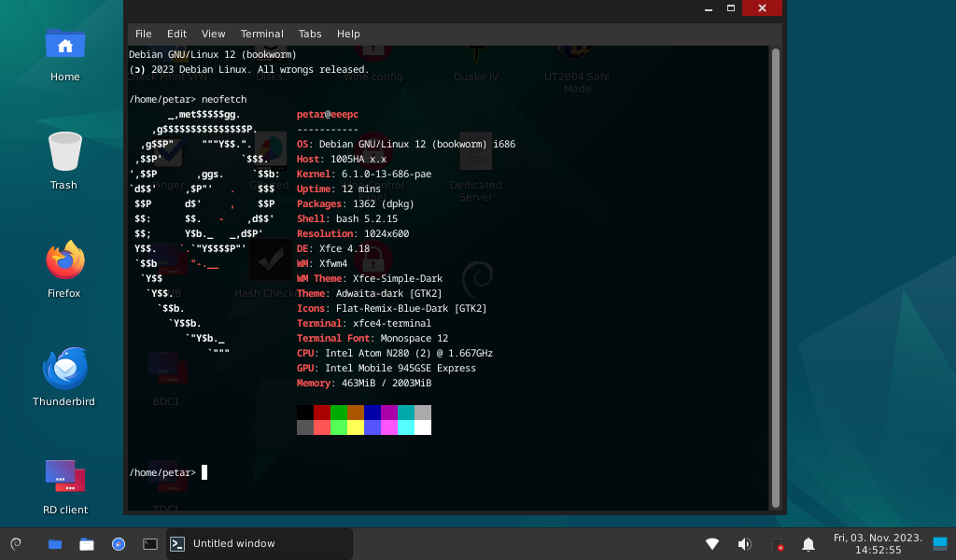956x560 pixels.
Task: Click the '463MiB / 2003MiB' memory value
Action: pos(387,384)
